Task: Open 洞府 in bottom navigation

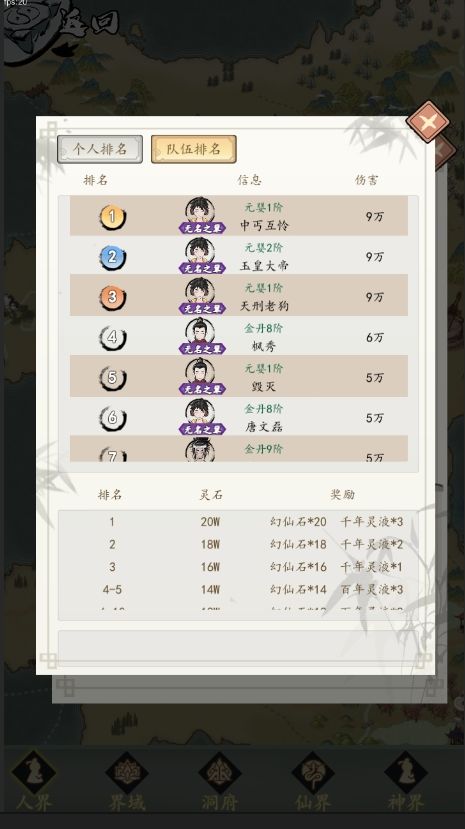Action: click(x=219, y=780)
